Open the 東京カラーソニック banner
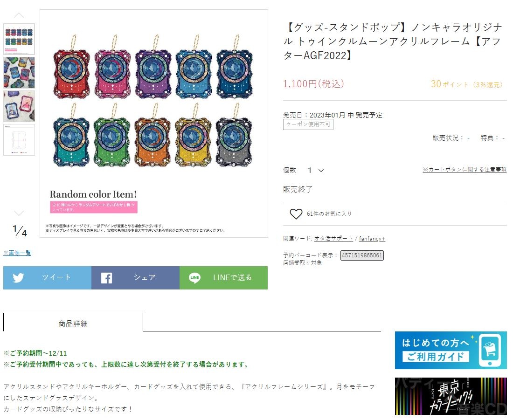Viewport: 513px width, 420px height. point(451,396)
